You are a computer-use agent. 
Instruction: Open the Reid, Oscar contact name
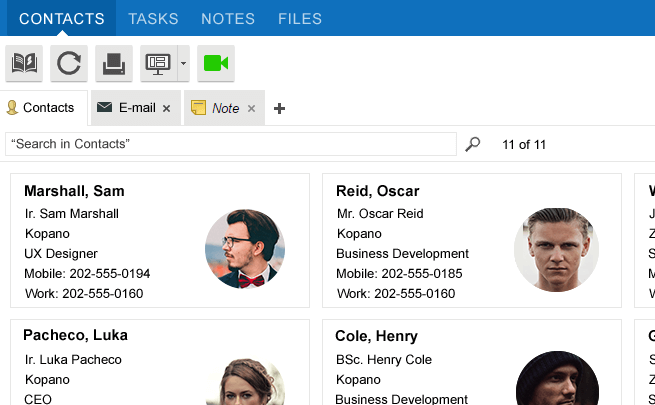point(378,191)
